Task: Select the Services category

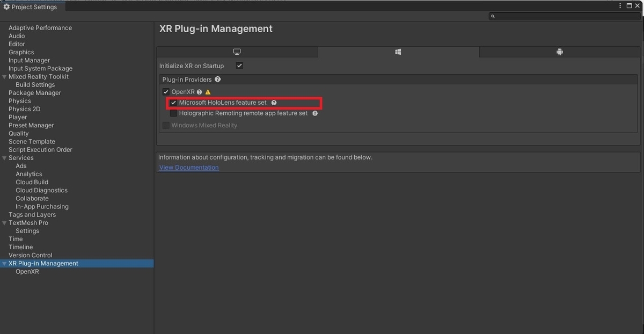Action: point(21,158)
